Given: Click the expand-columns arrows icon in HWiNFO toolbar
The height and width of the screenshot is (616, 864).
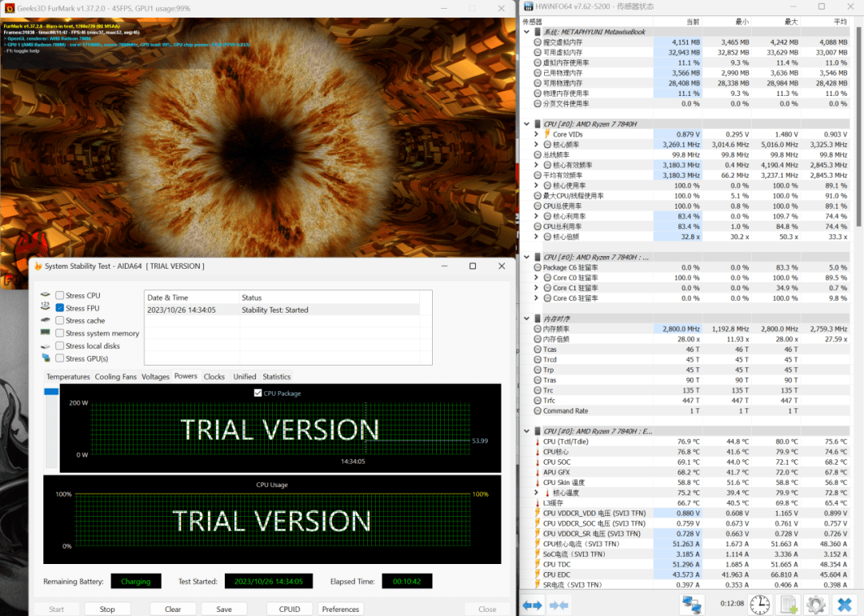Looking at the screenshot, I should click(x=532, y=605).
